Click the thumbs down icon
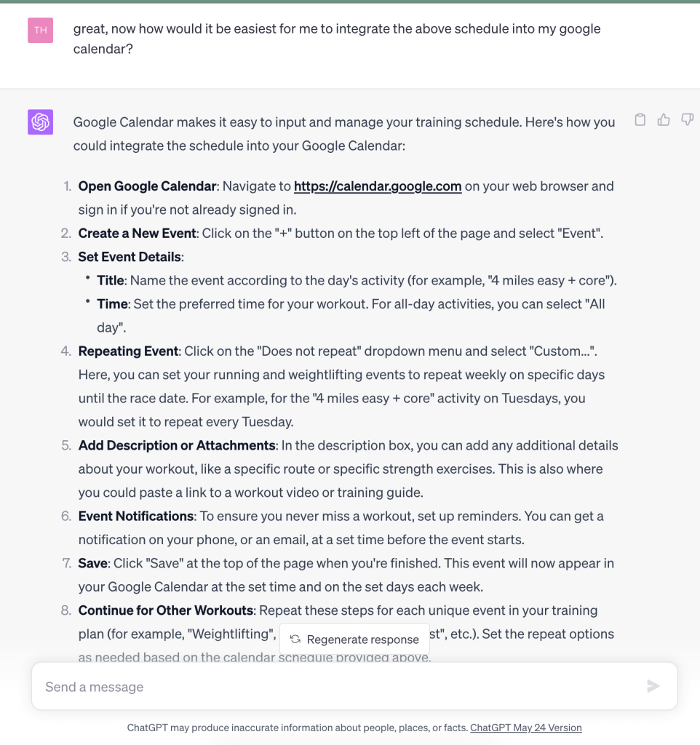 click(x=687, y=120)
